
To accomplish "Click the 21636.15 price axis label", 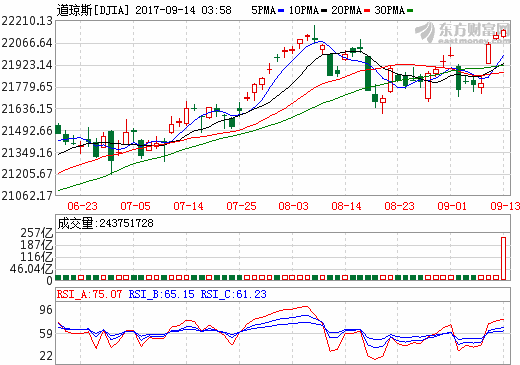I will click(x=27, y=109).
